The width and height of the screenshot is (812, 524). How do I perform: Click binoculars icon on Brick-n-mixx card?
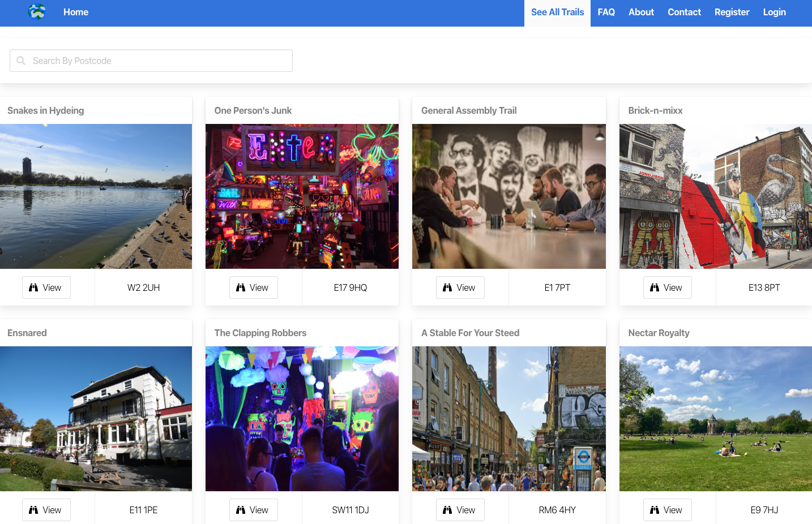click(655, 287)
